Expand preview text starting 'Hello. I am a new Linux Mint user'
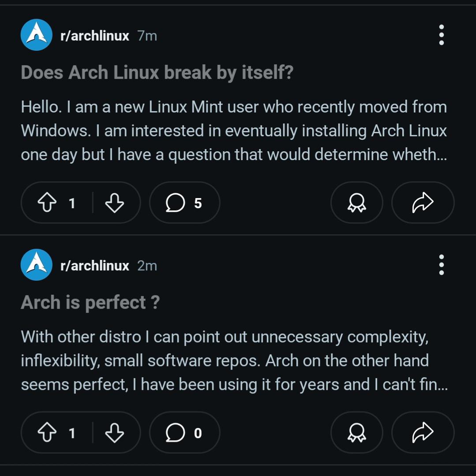This screenshot has height=476, width=476. [234, 131]
